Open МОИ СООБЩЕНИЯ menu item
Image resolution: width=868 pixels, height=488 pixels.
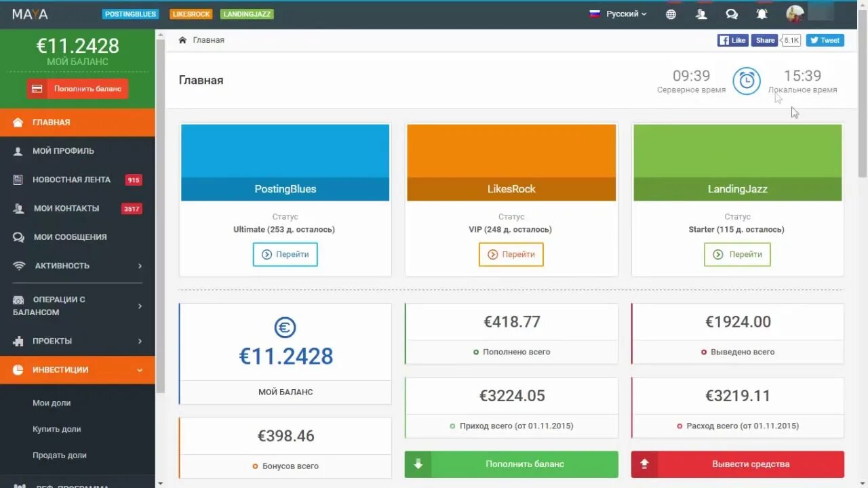point(77,237)
